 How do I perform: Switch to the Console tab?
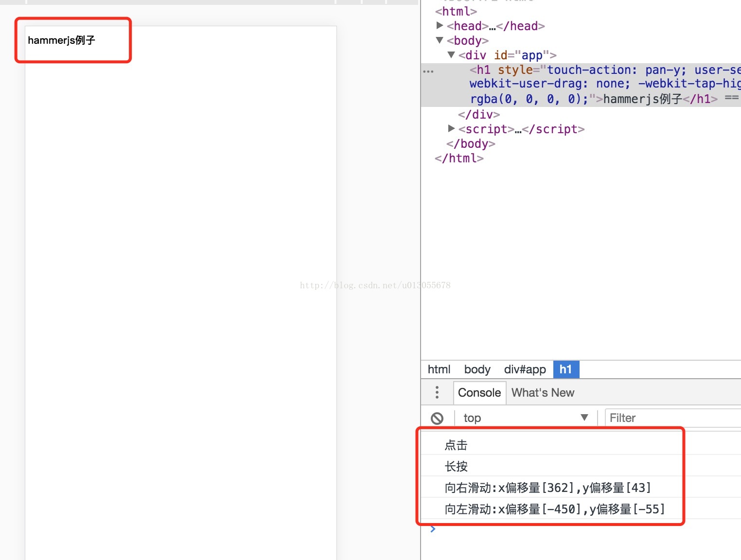[479, 393]
